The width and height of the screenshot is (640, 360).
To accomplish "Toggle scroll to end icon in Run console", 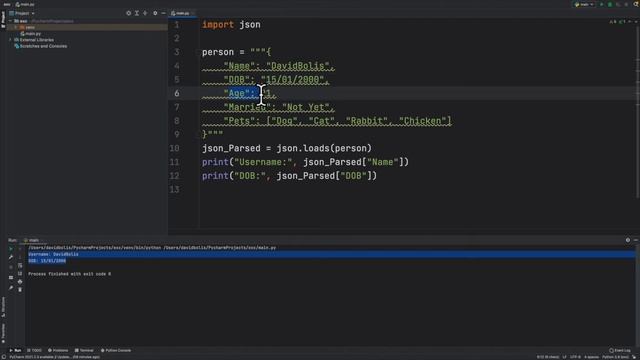I will [20, 273].
